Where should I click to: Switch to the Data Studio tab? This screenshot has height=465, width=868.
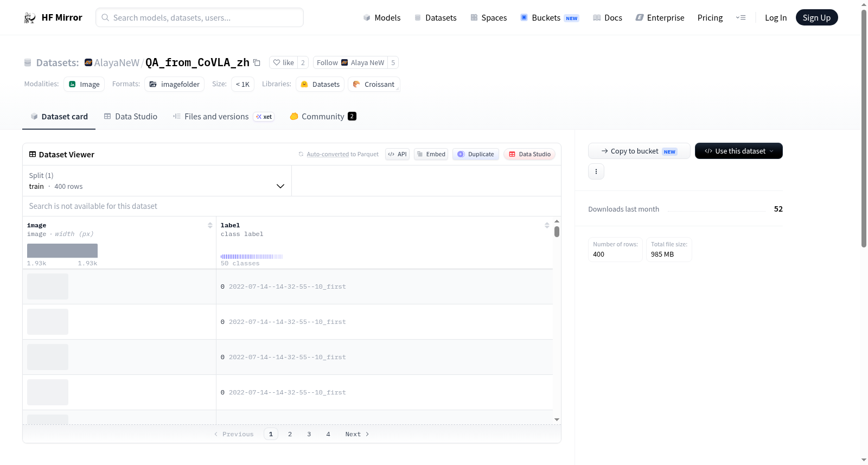click(131, 117)
